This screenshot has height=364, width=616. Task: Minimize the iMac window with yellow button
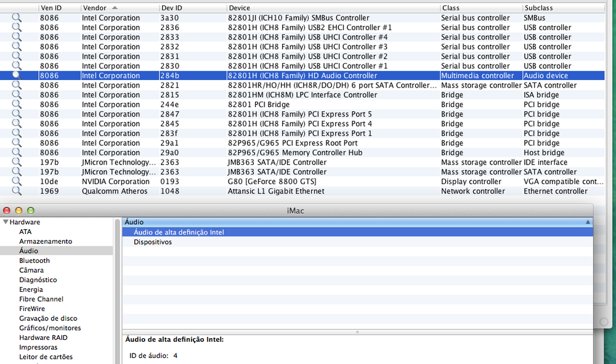click(x=18, y=211)
